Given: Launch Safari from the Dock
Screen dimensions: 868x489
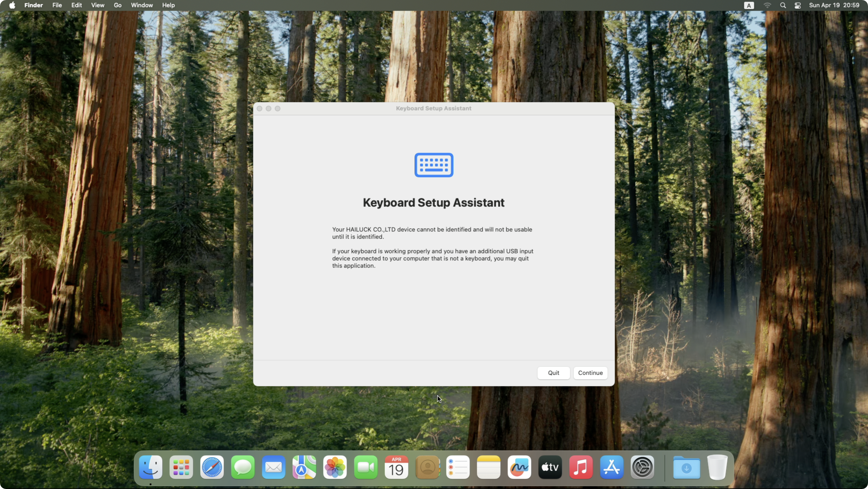Looking at the screenshot, I should (212, 467).
